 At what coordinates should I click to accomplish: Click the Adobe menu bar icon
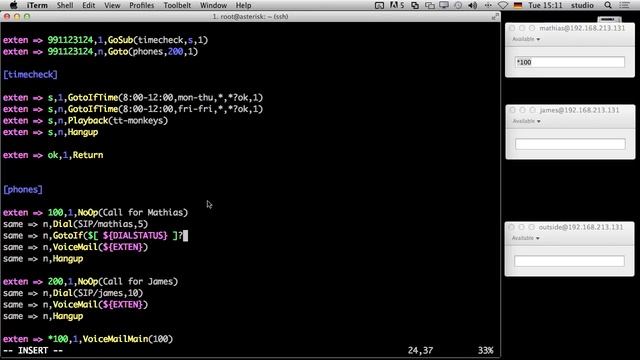(x=396, y=5)
